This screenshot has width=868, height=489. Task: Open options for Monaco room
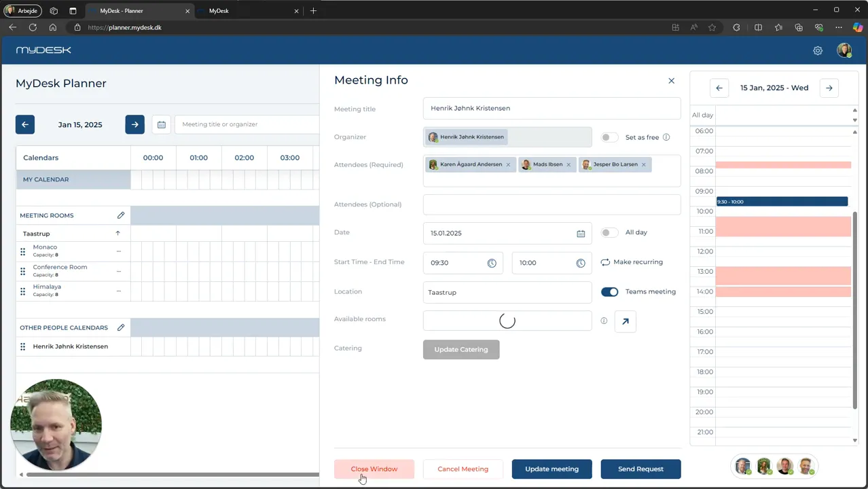tap(118, 251)
